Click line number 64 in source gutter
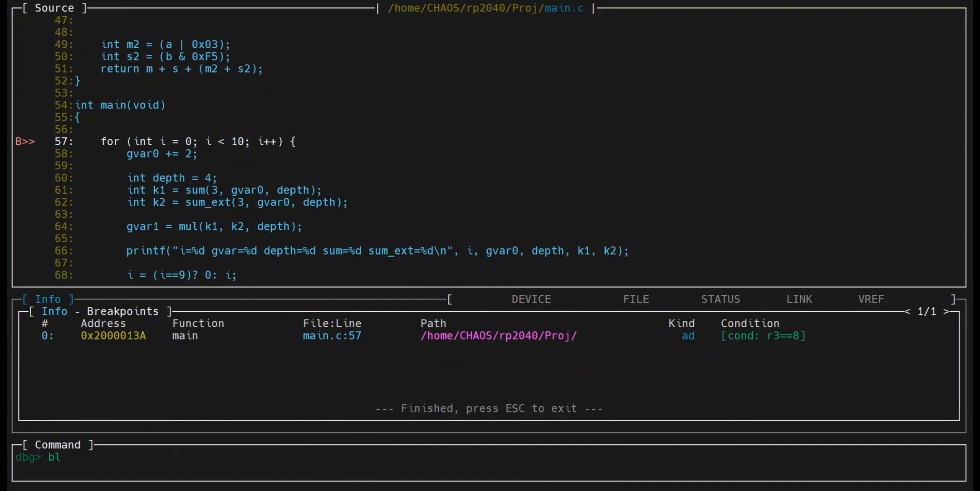980x491 pixels. [63, 226]
